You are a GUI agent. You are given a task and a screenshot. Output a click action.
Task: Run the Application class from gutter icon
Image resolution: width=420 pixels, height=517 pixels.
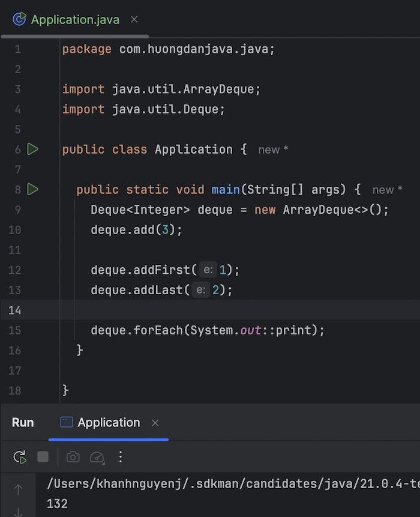(x=33, y=149)
